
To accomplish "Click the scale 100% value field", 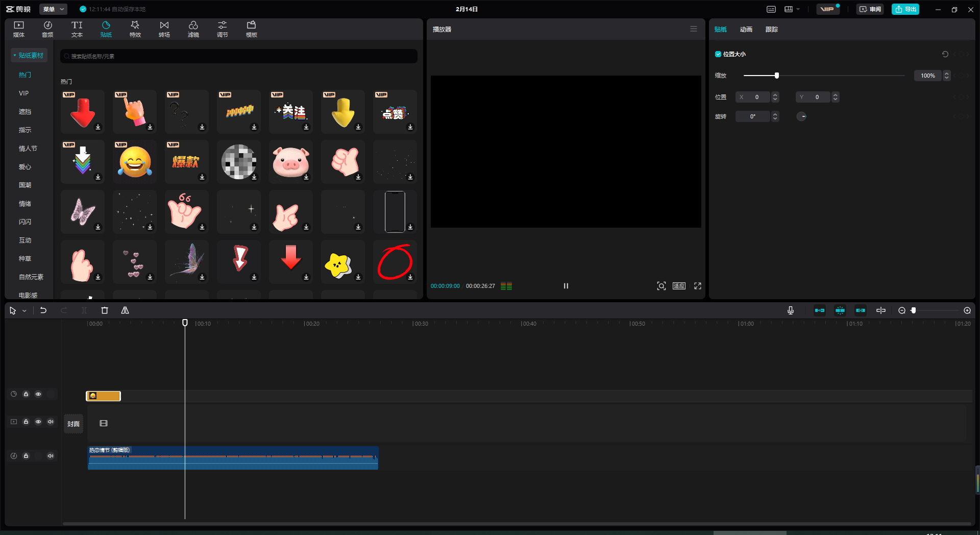I will tap(928, 76).
